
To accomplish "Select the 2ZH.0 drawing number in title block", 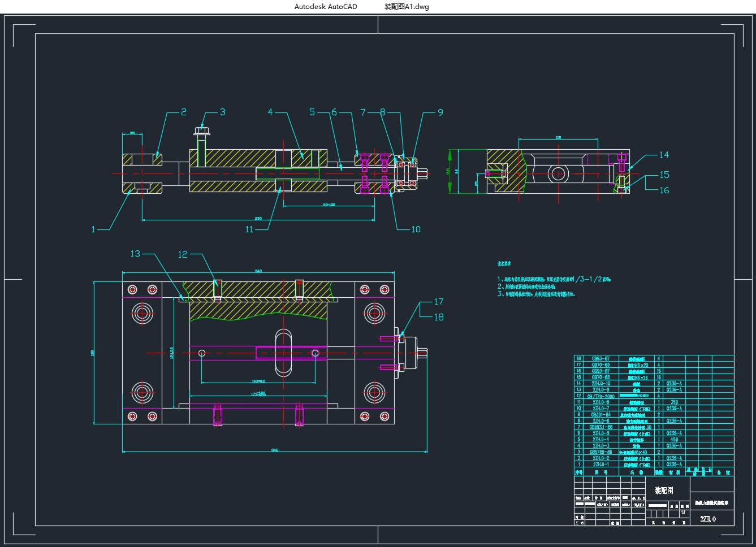I will [707, 519].
